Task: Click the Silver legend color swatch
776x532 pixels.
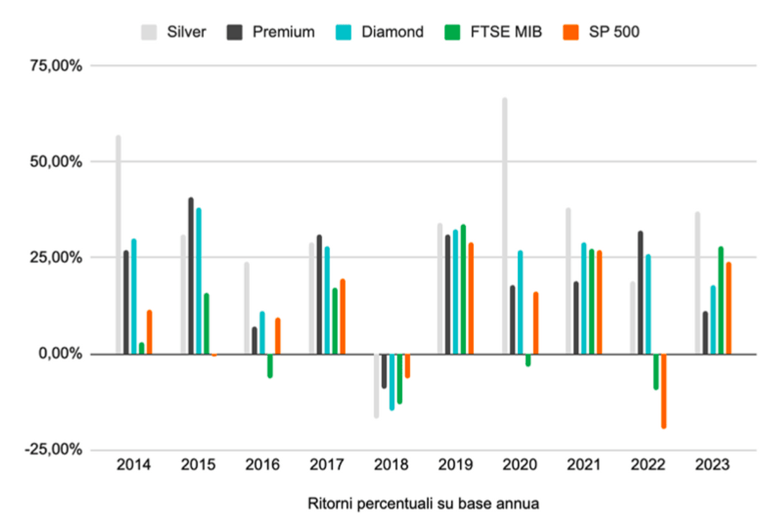Action: coord(149,32)
